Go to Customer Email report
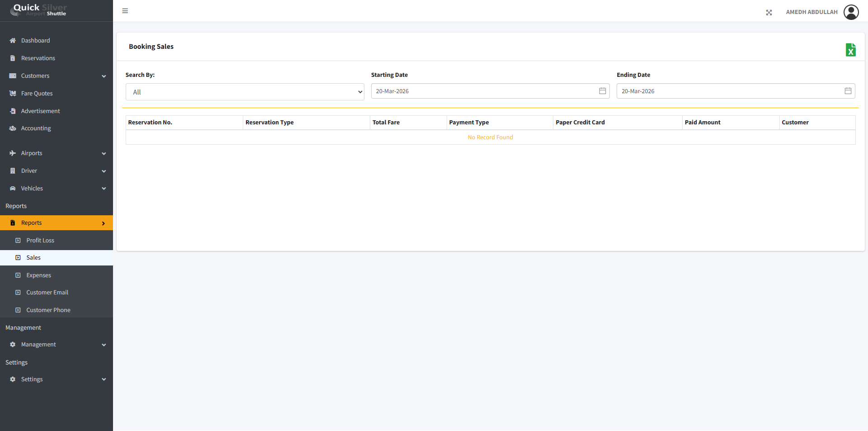 tap(47, 293)
